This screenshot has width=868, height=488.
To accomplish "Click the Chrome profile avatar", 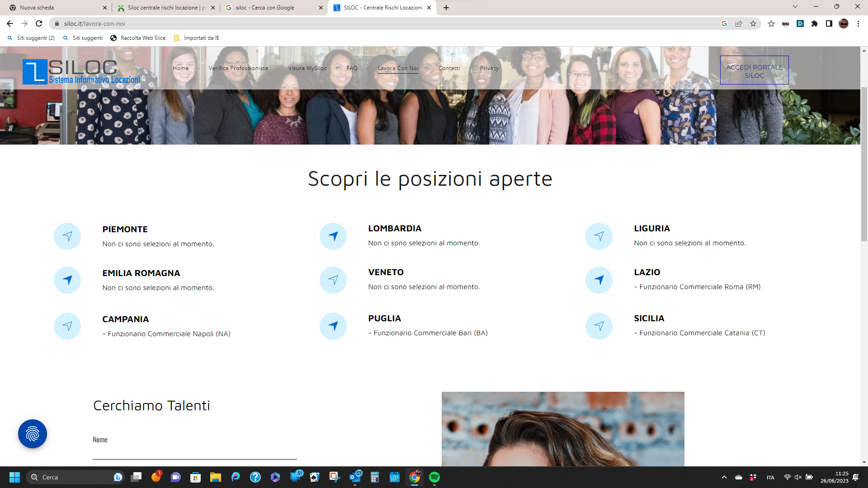I will [x=844, y=23].
